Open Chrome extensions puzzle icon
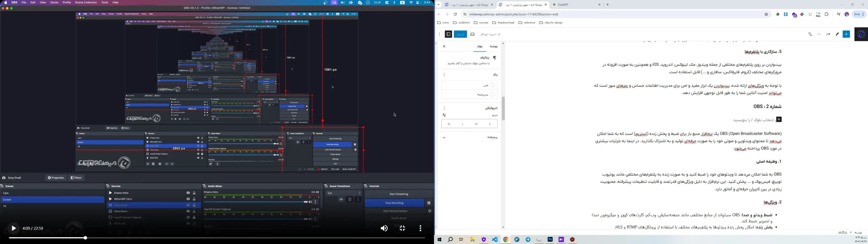Screen dimensions: 868x244 point(827,14)
